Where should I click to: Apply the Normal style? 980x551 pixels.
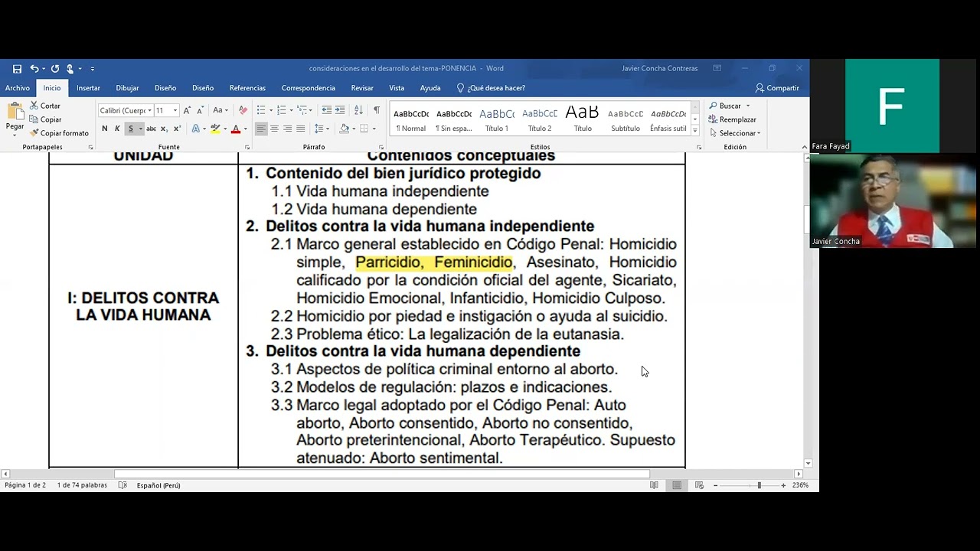pos(411,119)
